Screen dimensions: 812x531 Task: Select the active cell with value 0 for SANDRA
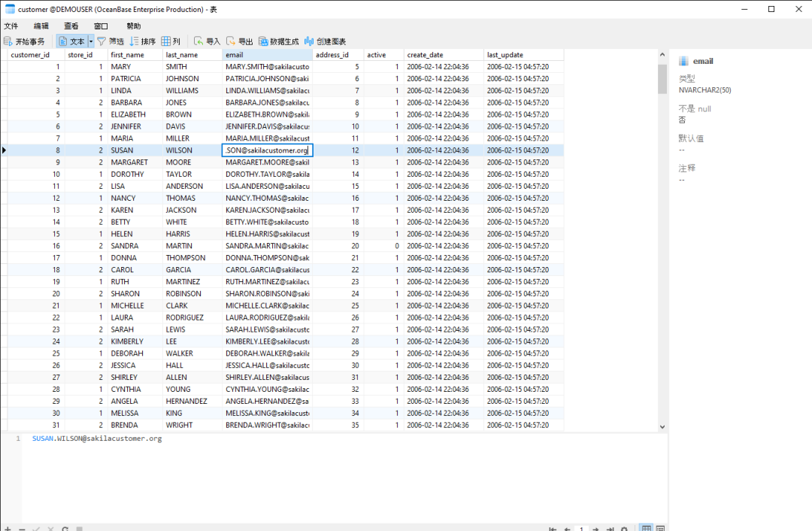pyautogui.click(x=383, y=246)
